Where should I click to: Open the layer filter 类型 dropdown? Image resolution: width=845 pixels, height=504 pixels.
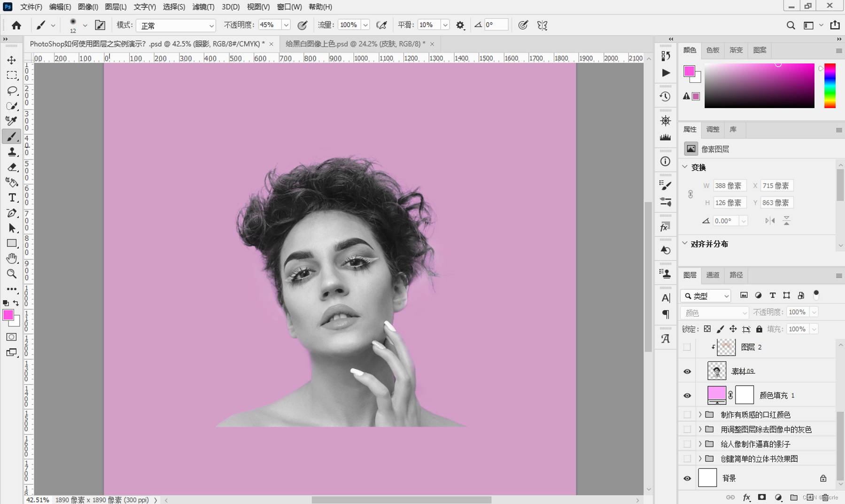(705, 295)
